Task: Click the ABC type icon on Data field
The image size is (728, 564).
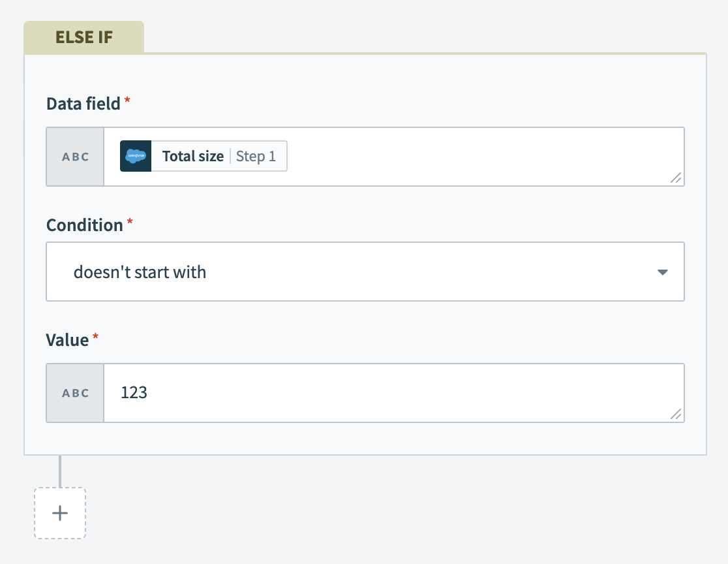Action: [x=74, y=156]
